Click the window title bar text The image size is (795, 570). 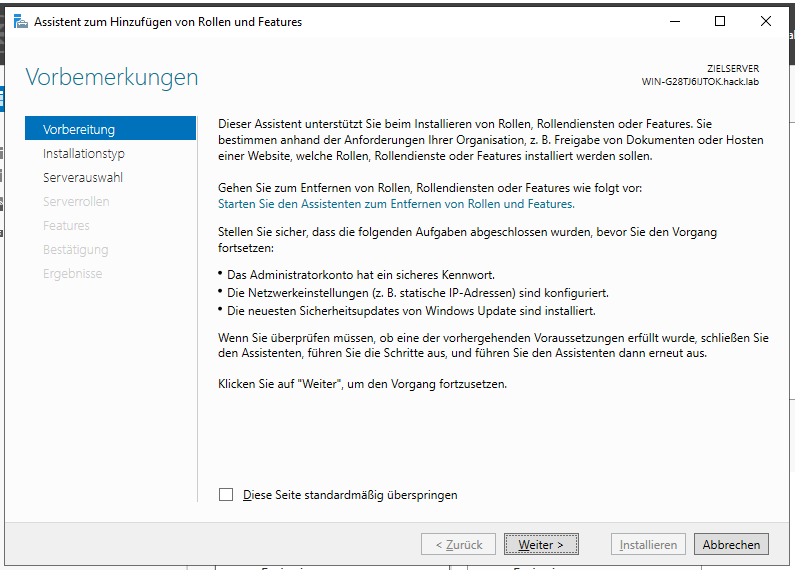pos(168,21)
